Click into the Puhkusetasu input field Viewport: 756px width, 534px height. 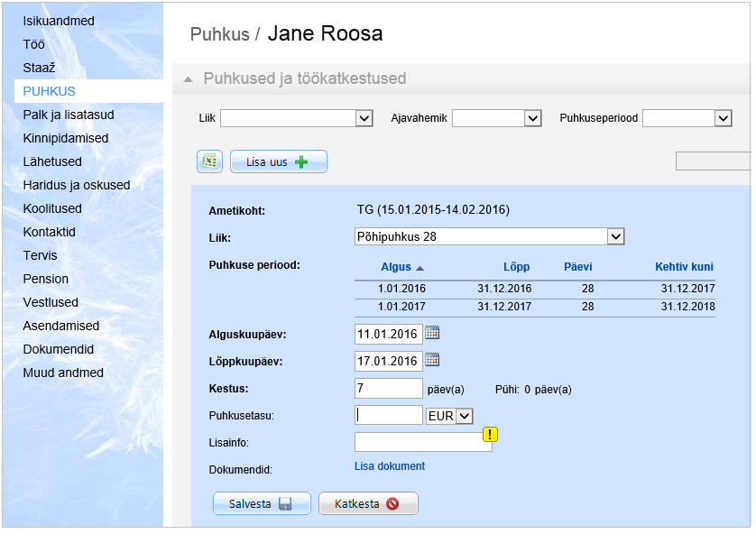(389, 415)
